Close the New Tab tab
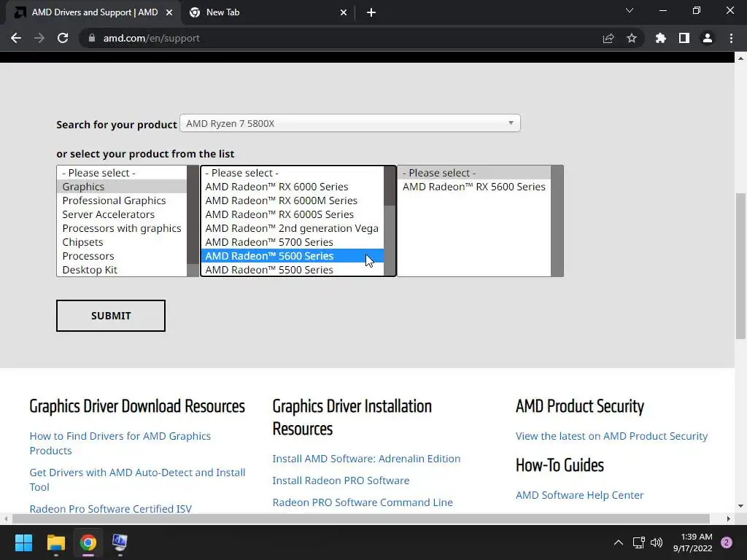 344,12
